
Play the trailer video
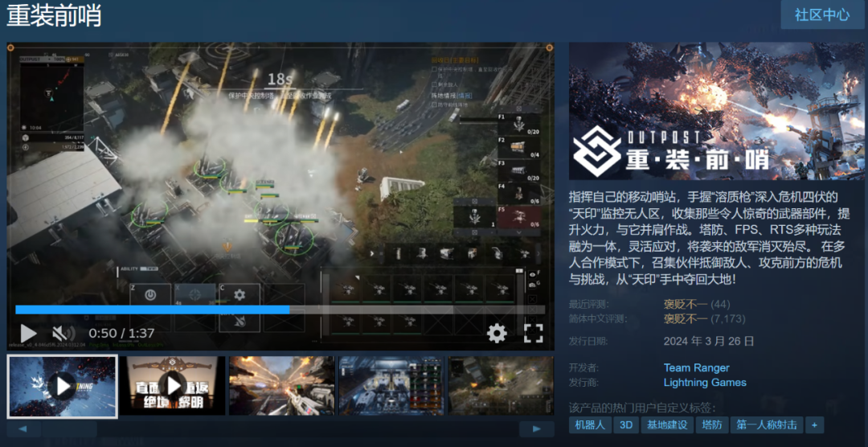click(x=28, y=333)
